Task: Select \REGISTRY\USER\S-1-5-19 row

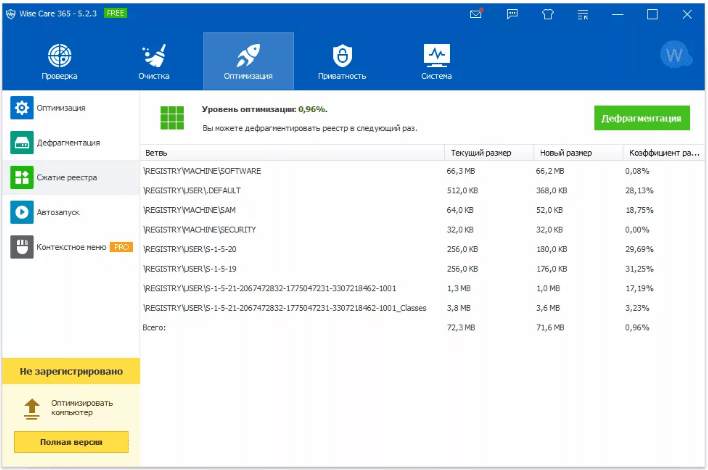Action: point(422,269)
